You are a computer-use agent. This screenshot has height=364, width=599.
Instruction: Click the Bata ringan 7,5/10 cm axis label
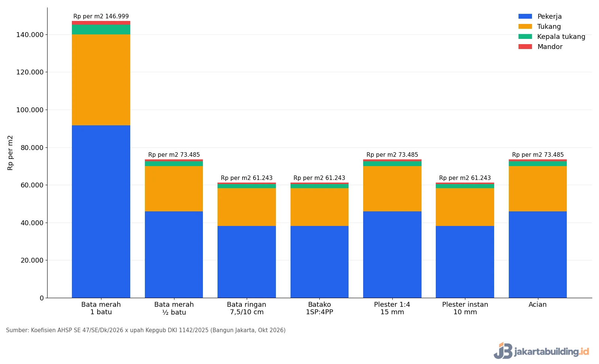[247, 308]
